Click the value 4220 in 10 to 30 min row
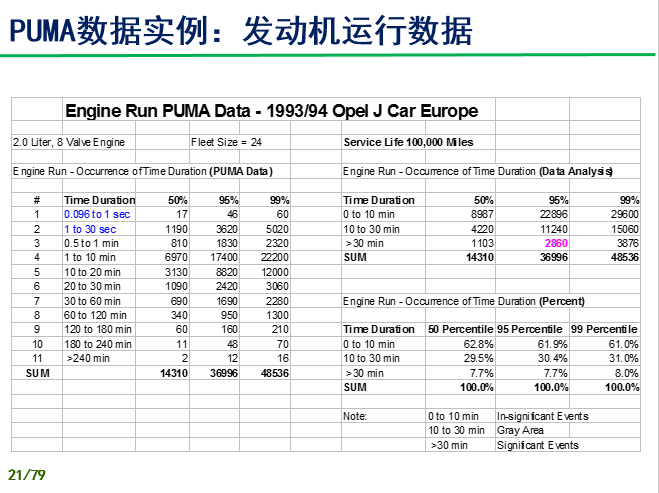659x493 pixels. coord(482,229)
